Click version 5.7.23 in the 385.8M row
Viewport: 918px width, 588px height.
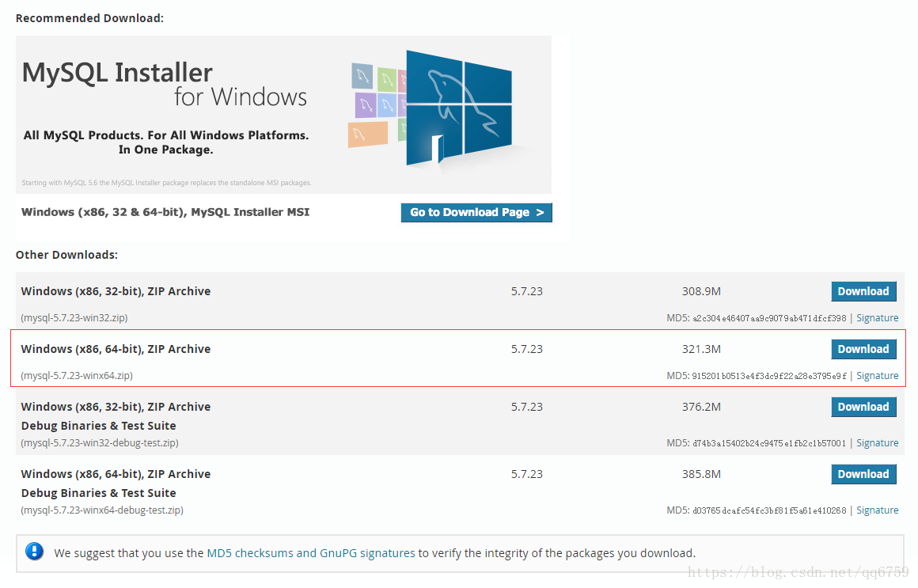pyautogui.click(x=527, y=474)
